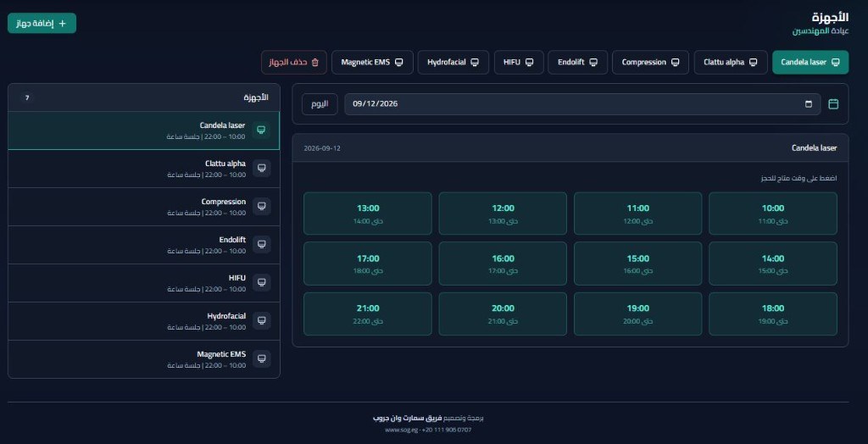Click monitor icon on Clattu alpha tab
Viewport: 868px width, 444px height.
click(x=754, y=63)
